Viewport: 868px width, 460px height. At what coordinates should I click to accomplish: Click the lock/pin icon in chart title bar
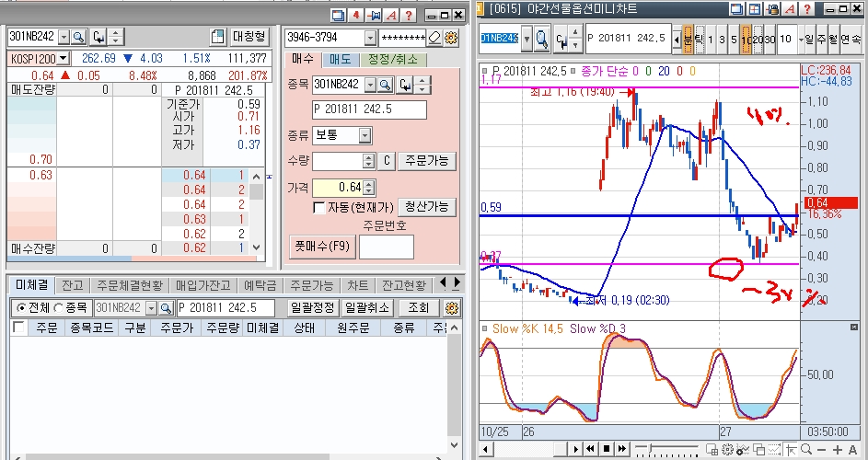tap(773, 9)
